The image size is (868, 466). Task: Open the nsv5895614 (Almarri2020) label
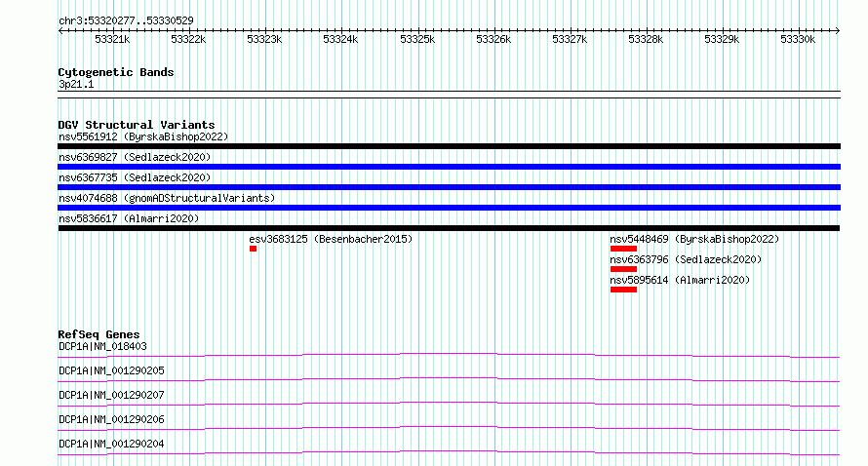(680, 280)
